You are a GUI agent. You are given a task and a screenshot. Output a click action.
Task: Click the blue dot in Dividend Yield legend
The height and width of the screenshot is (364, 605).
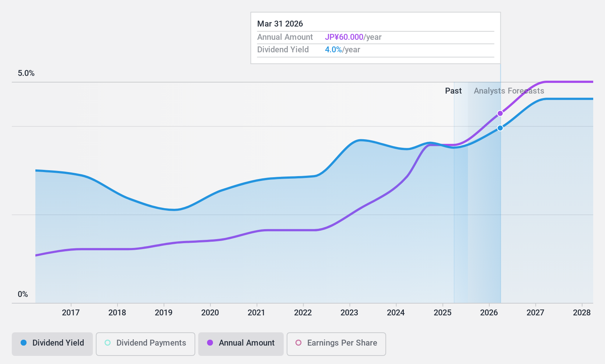pyautogui.click(x=24, y=343)
